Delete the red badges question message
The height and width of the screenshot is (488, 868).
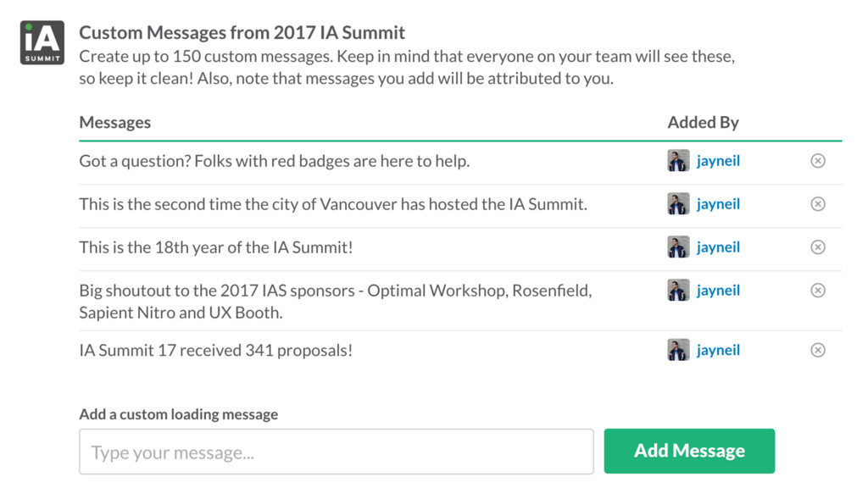[x=818, y=160]
